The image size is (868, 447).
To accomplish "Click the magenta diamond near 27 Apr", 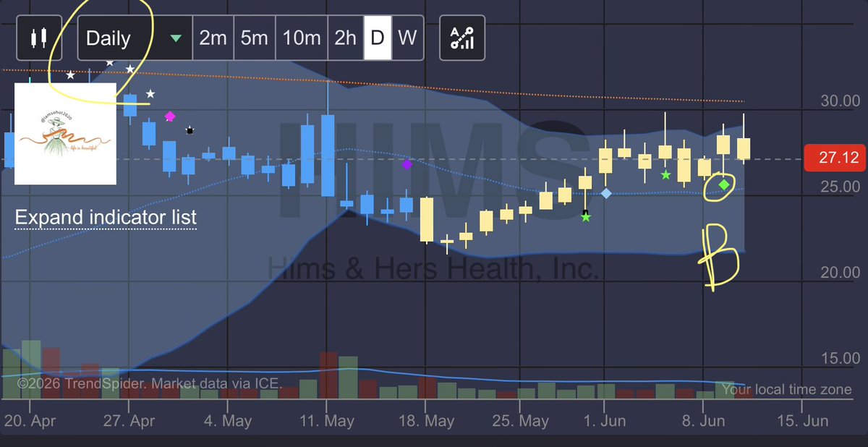I will point(170,116).
